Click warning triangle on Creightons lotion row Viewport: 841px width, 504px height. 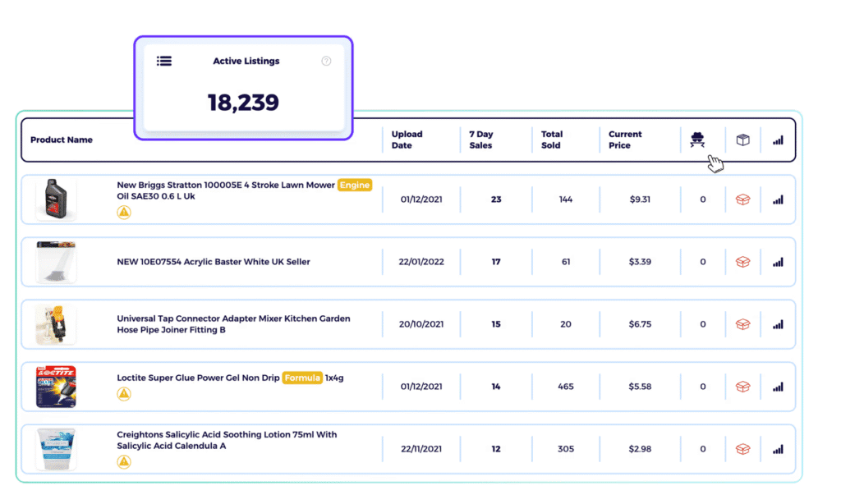pyautogui.click(x=125, y=462)
